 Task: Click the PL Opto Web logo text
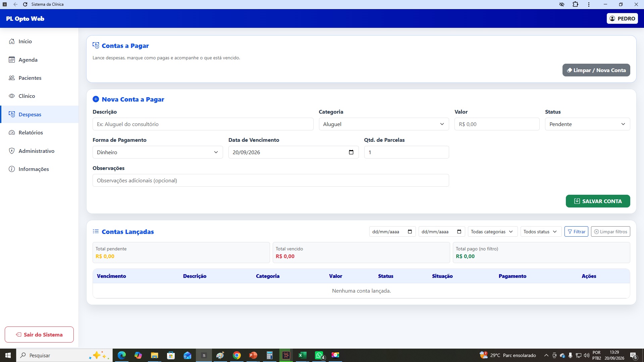pyautogui.click(x=25, y=18)
